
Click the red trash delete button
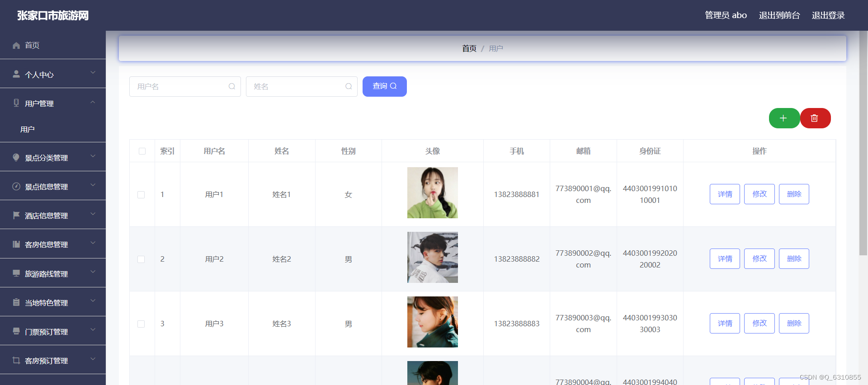(815, 118)
